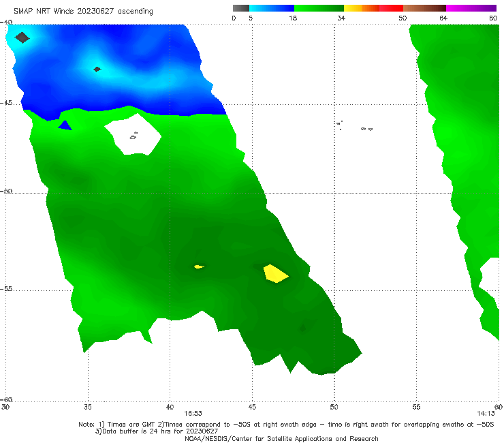Click the white island gap in the green swath
Viewport: 504px width, 443px height.
133,134
